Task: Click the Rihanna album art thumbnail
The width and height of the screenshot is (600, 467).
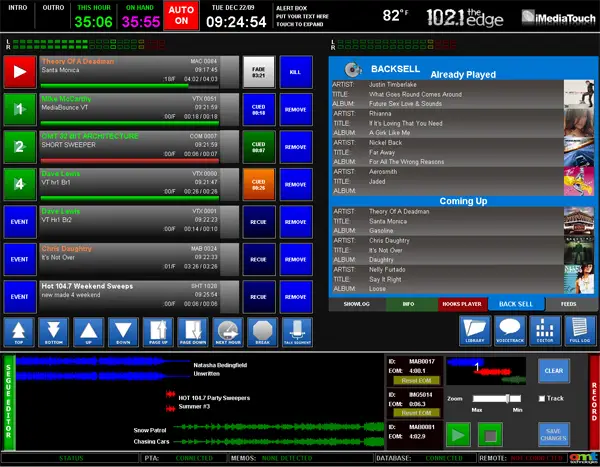Action: coord(579,123)
